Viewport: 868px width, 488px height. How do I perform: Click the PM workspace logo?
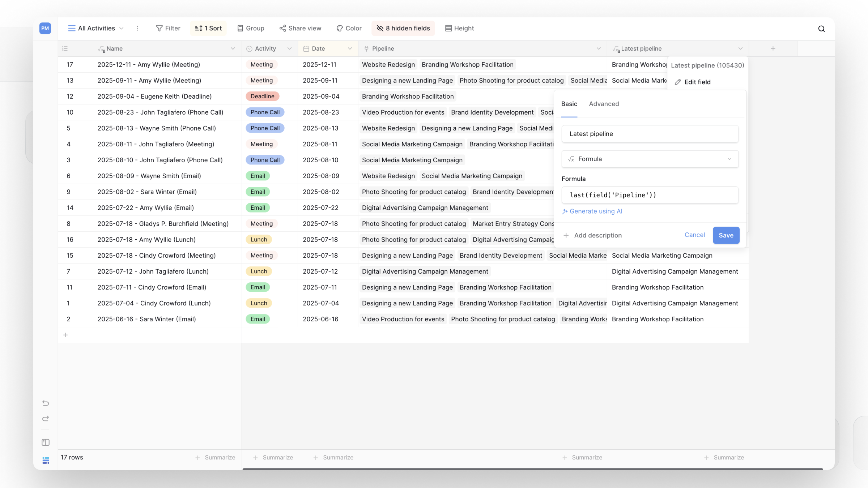click(45, 28)
